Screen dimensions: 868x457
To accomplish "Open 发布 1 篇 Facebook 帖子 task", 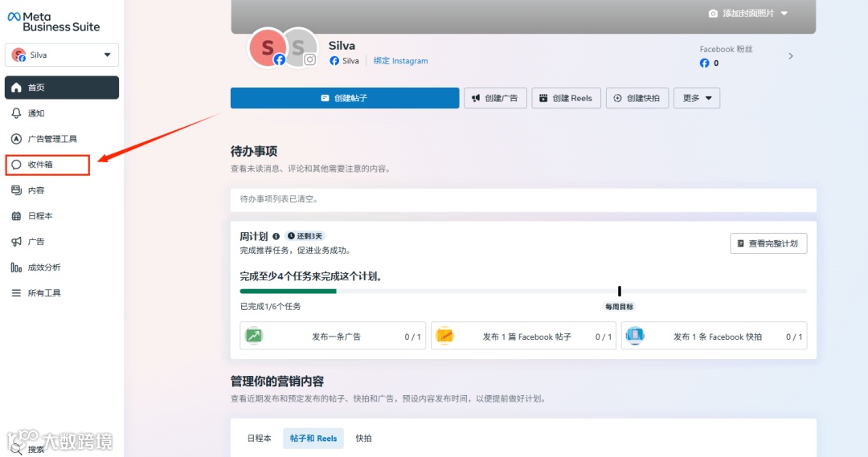I will click(x=524, y=336).
